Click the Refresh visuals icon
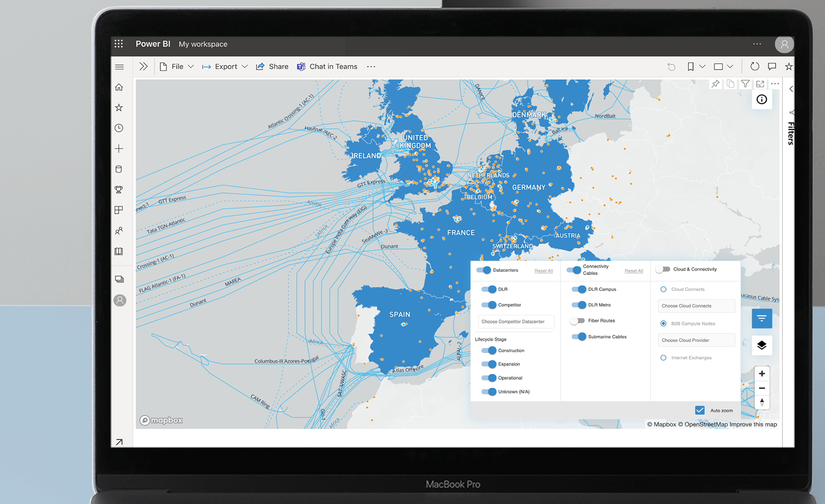The width and height of the screenshot is (825, 504). point(754,66)
